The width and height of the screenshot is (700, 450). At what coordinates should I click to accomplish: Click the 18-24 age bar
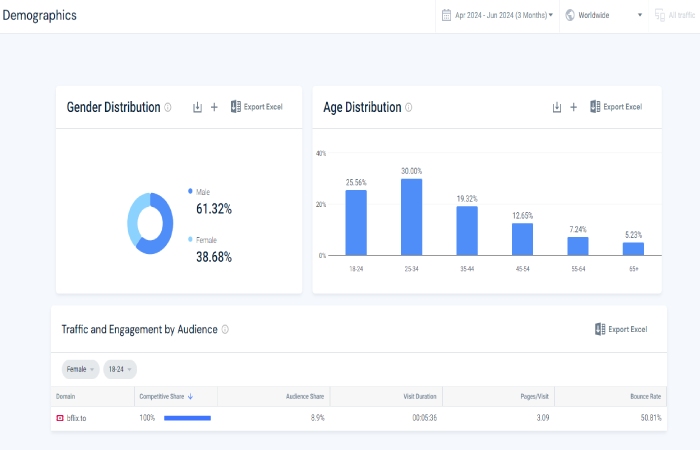(x=356, y=223)
